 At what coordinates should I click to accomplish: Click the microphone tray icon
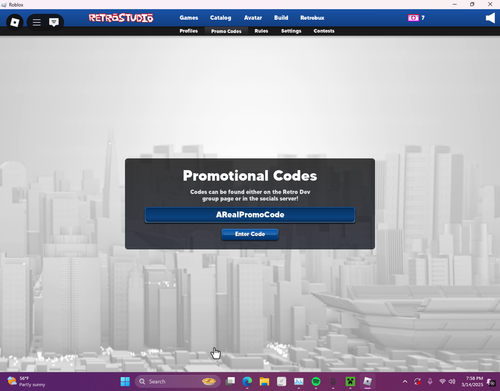pos(430,381)
